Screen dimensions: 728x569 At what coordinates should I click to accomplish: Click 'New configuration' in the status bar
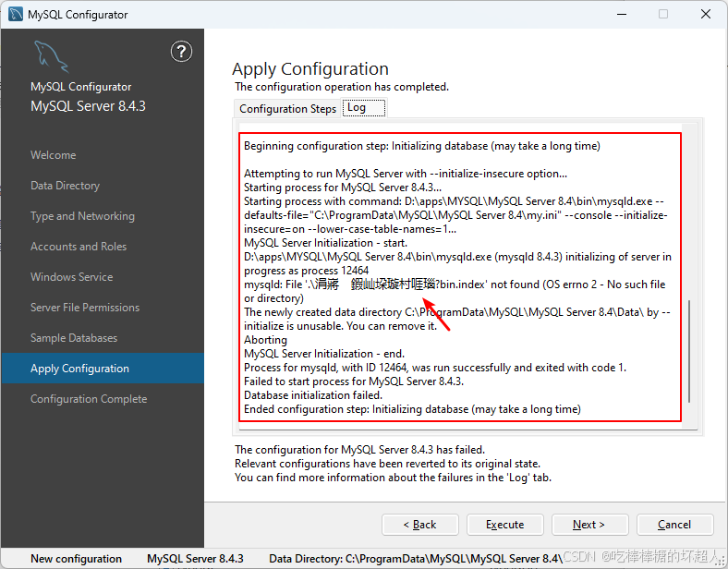(76, 559)
